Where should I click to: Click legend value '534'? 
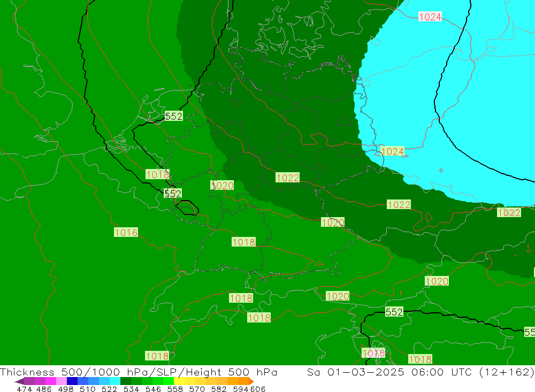(132, 389)
